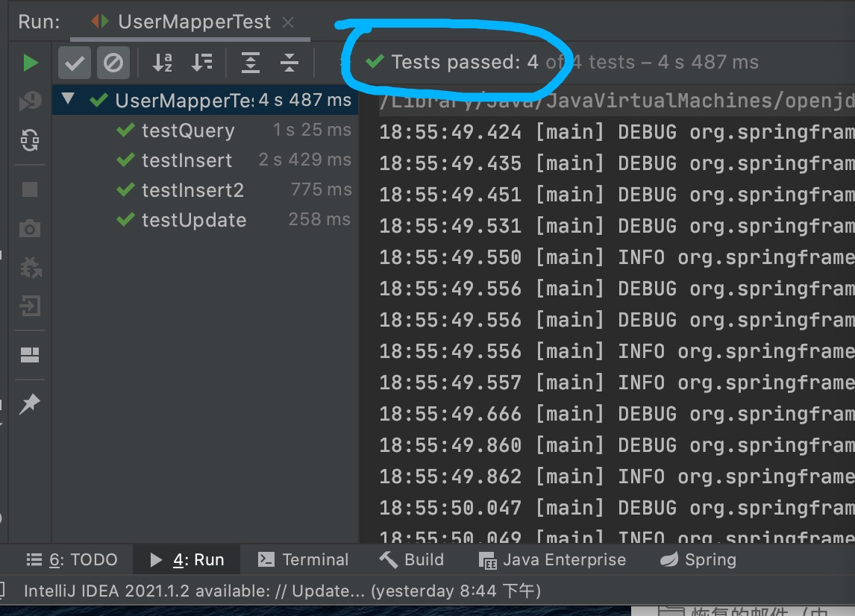Select the testInsert2 test result

(x=192, y=190)
